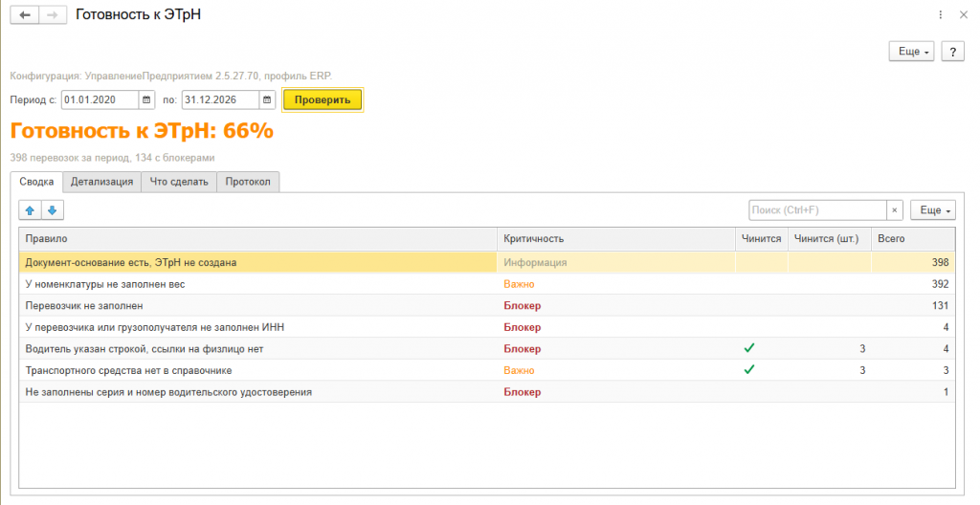Expand the top Еще dropdown menu

pyautogui.click(x=912, y=52)
